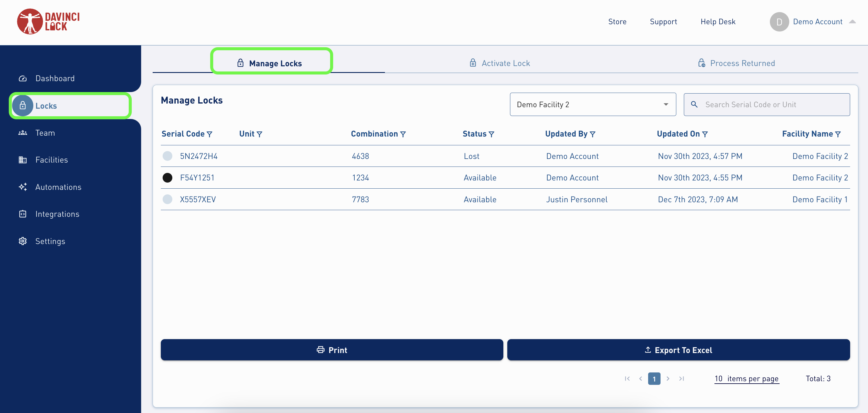
Task: Switch to the Activate Lock tab
Action: [499, 63]
